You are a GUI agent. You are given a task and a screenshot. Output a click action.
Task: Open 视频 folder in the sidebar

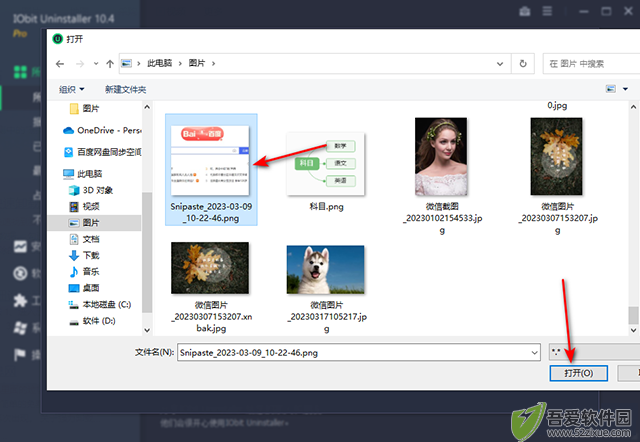pyautogui.click(x=84, y=207)
